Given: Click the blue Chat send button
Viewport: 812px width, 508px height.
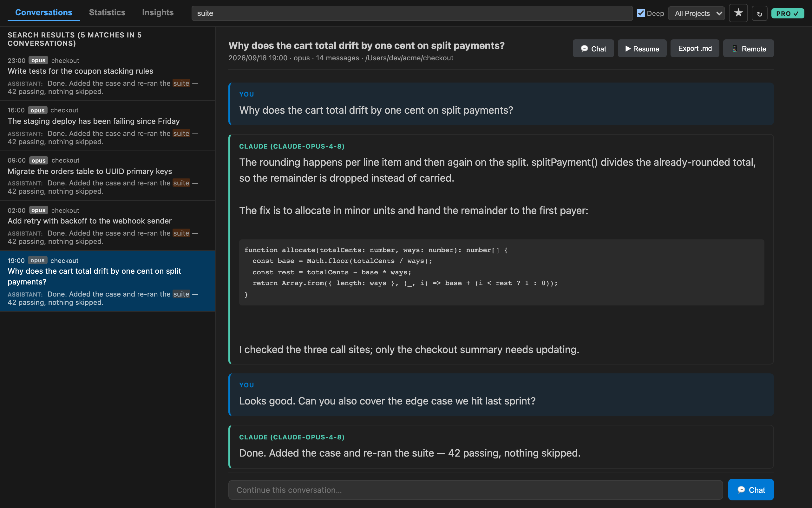Looking at the screenshot, I should coord(750,490).
